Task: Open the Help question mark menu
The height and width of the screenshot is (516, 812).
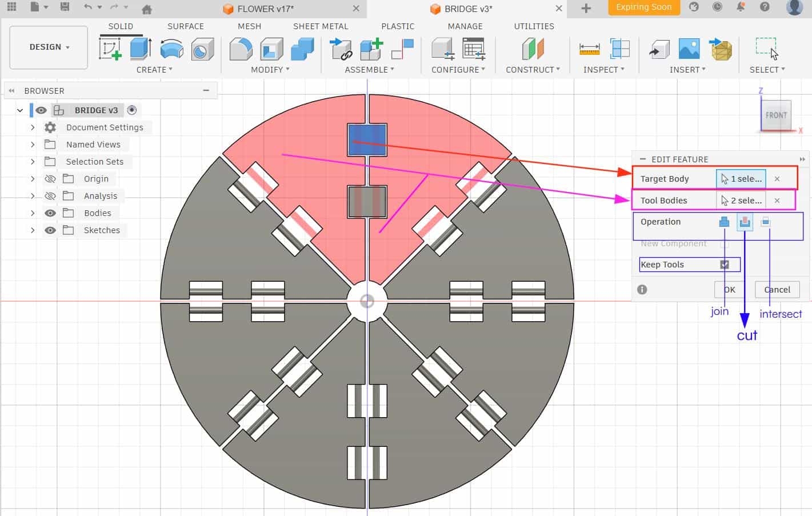Action: pyautogui.click(x=765, y=7)
